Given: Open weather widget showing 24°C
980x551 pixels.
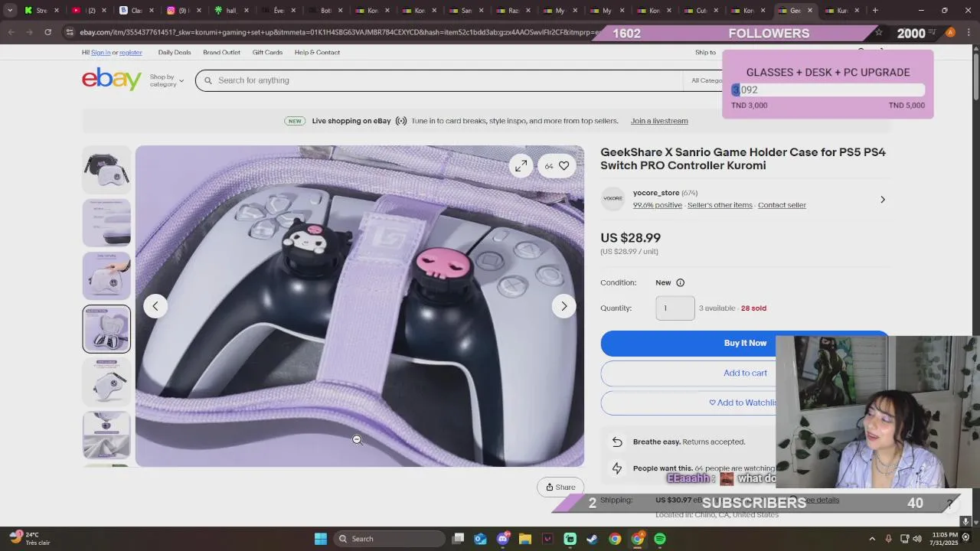Looking at the screenshot, I should 31,539.
